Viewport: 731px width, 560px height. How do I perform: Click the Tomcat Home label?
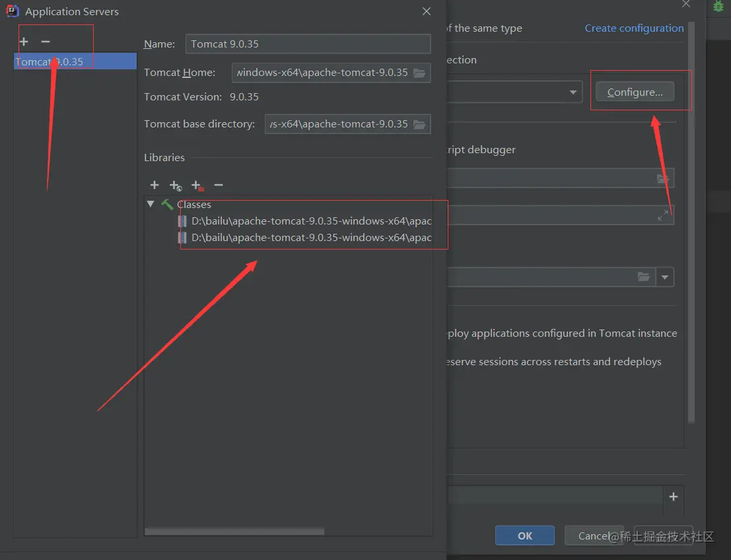(x=180, y=73)
